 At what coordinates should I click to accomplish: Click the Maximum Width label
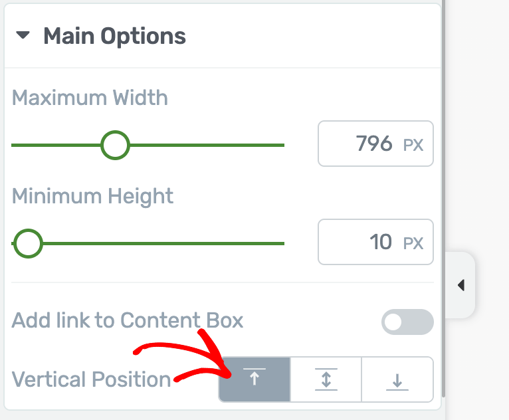90,98
